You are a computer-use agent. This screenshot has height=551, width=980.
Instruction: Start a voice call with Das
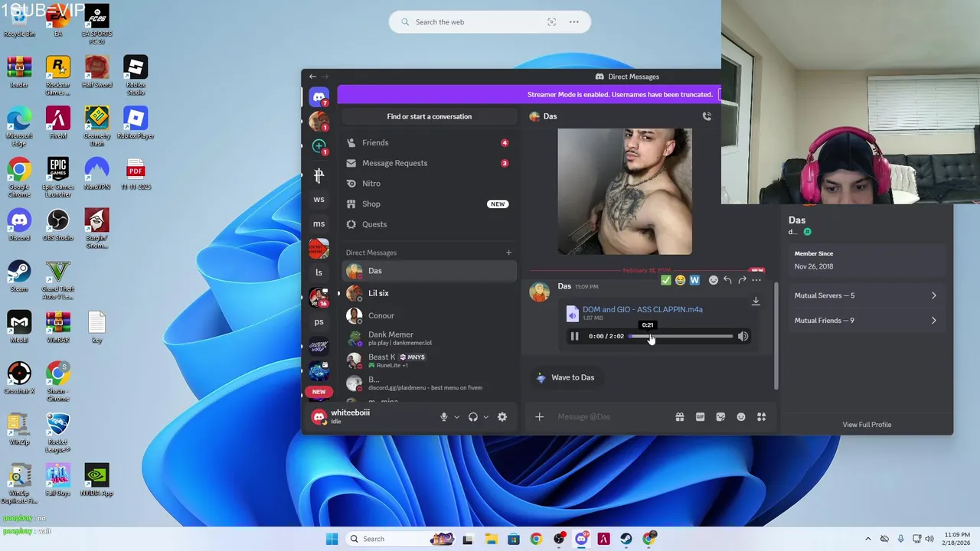pos(707,116)
